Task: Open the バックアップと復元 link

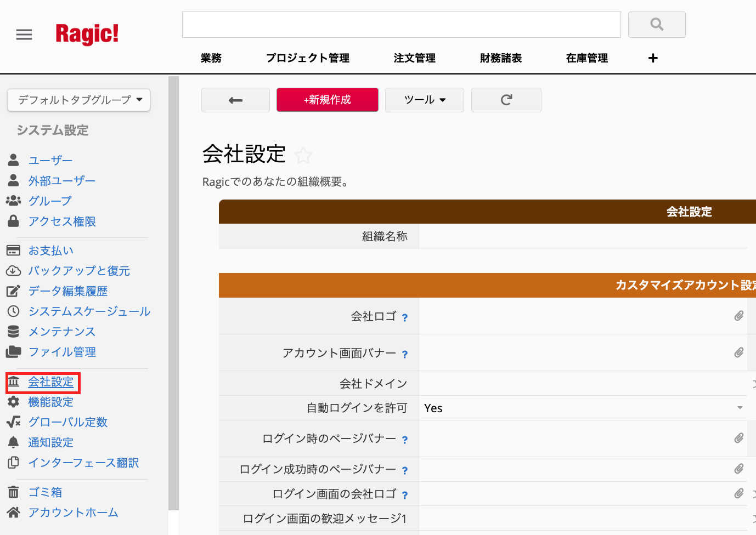Action: (x=79, y=271)
